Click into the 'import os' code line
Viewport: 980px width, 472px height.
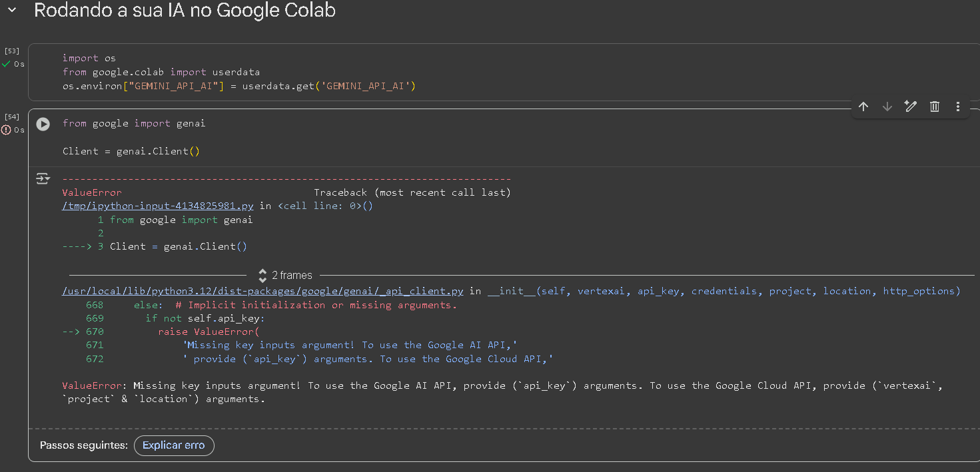click(x=89, y=58)
